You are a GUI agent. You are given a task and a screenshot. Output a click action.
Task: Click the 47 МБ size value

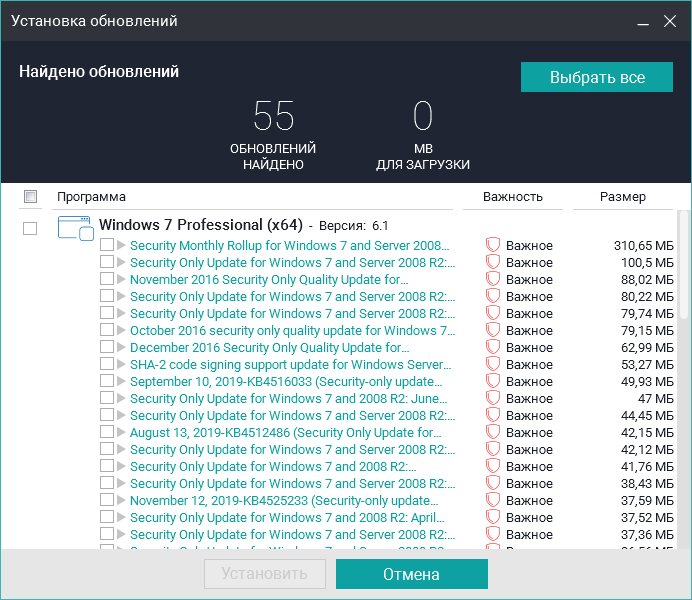pyautogui.click(x=655, y=398)
